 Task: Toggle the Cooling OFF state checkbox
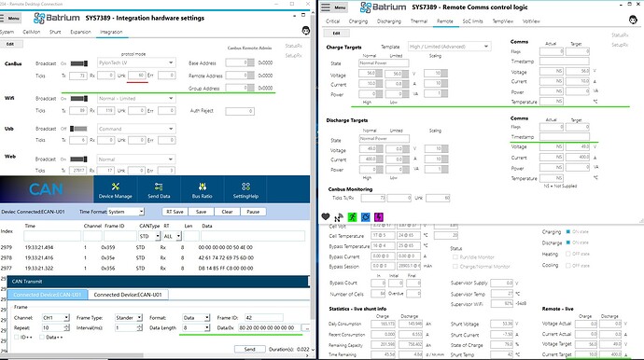tap(568, 265)
